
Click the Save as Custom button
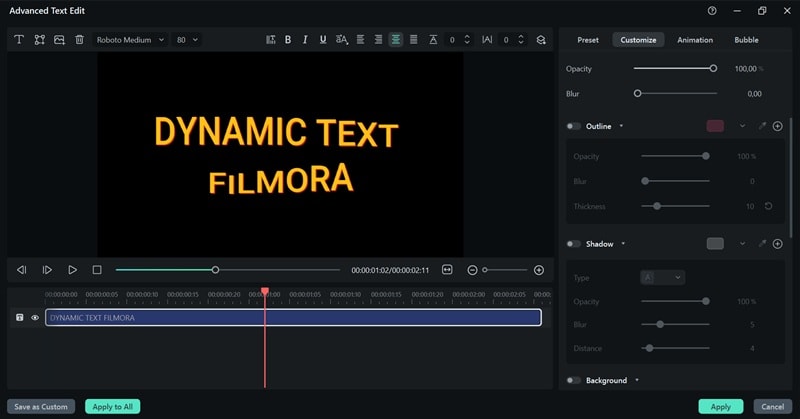[x=41, y=407]
